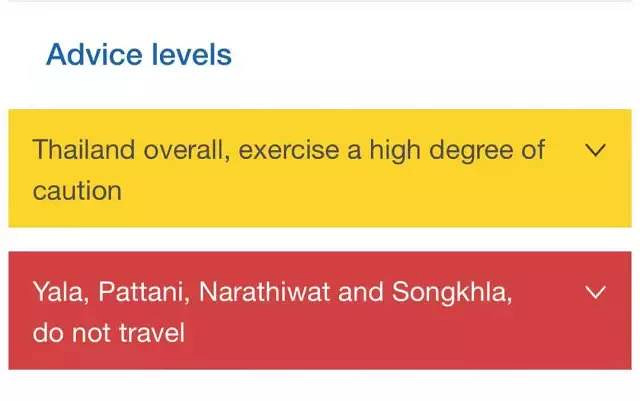Toggle the Songkhla do not travel section
This screenshot has width=640, height=401.
(x=320, y=311)
